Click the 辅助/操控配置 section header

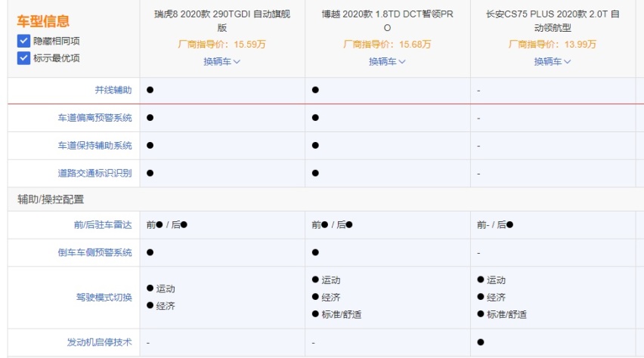(x=51, y=199)
